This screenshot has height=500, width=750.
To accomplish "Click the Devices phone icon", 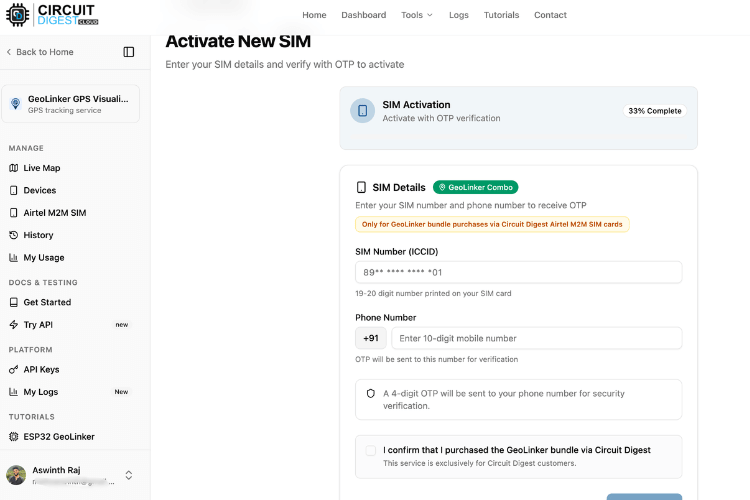I will coord(13,190).
